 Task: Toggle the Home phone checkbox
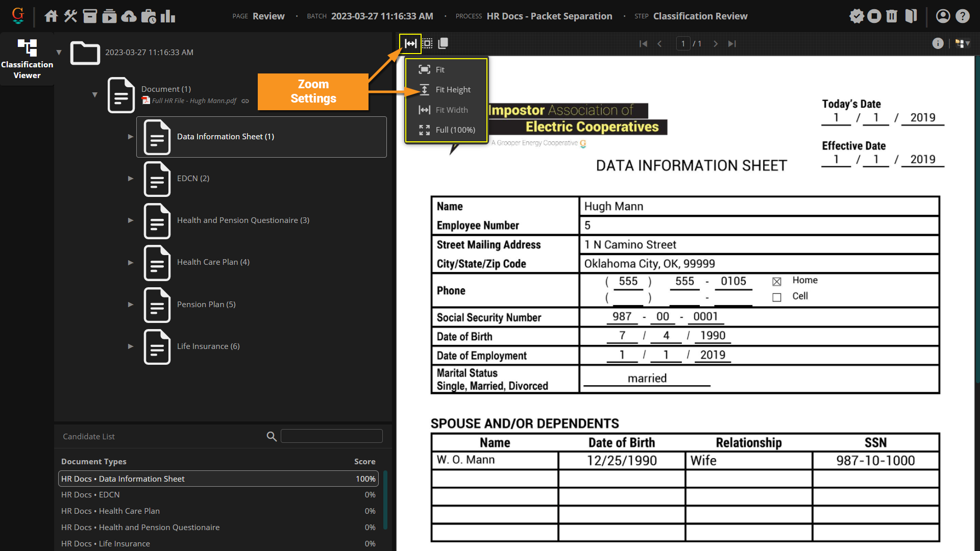[777, 282]
